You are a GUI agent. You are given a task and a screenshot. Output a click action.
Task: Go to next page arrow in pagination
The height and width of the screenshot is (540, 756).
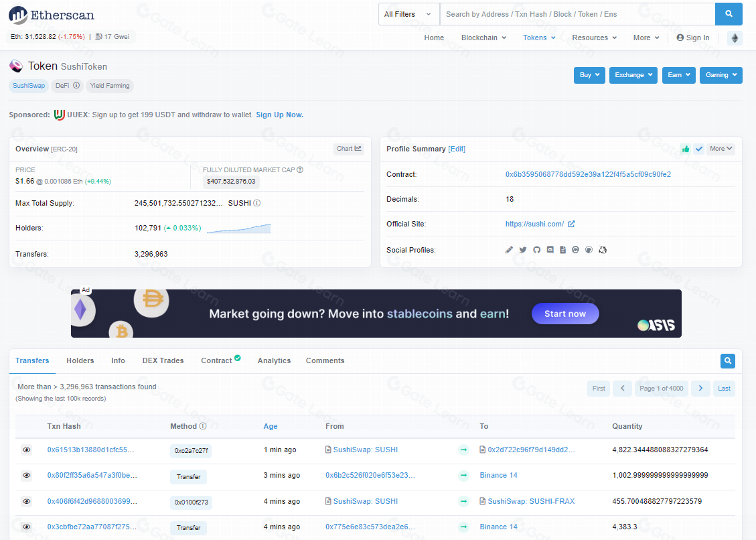click(x=700, y=389)
